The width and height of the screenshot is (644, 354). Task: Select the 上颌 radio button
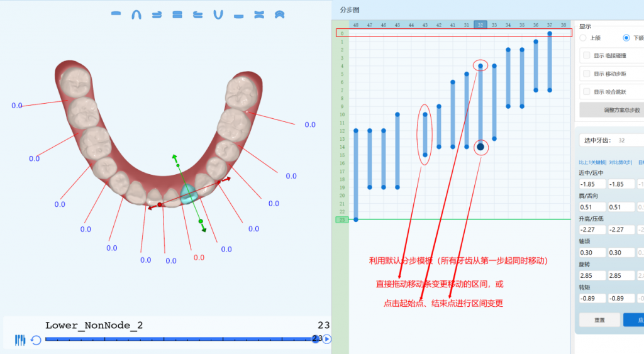pos(583,38)
